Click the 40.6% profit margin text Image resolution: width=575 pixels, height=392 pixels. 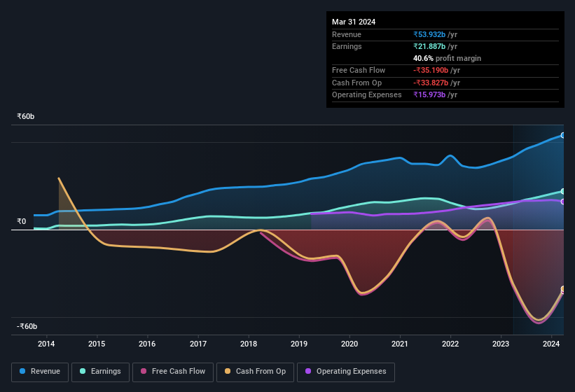(x=447, y=58)
